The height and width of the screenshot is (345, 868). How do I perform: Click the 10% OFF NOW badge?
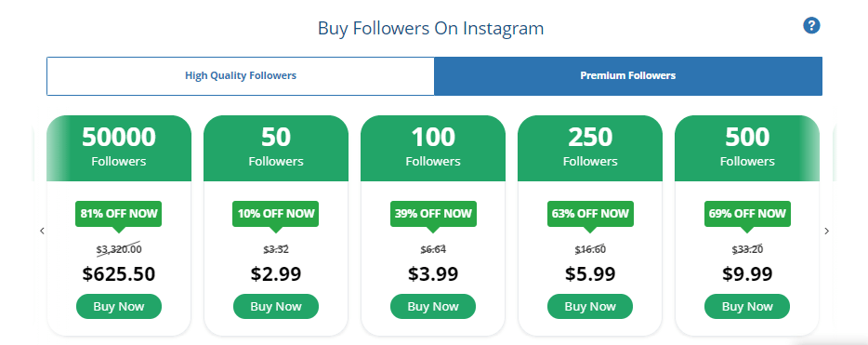tap(276, 214)
